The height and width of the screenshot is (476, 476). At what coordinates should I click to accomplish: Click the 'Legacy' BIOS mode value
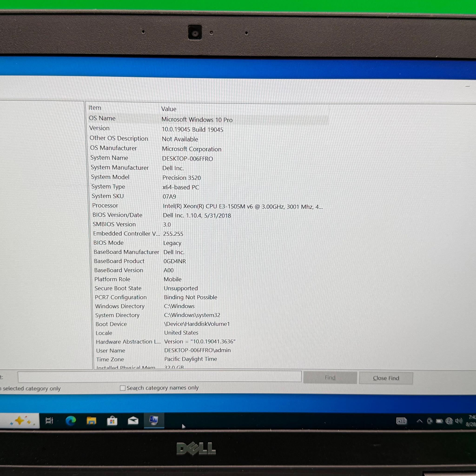point(172,243)
